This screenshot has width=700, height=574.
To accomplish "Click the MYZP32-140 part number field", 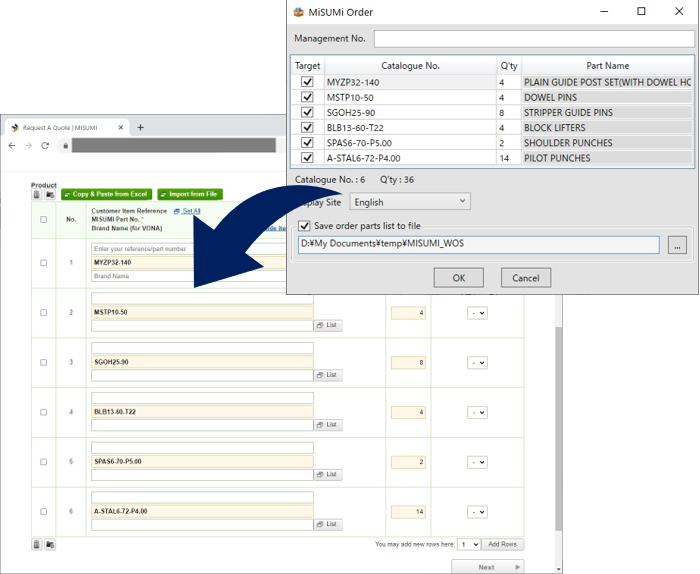I will coord(188,262).
